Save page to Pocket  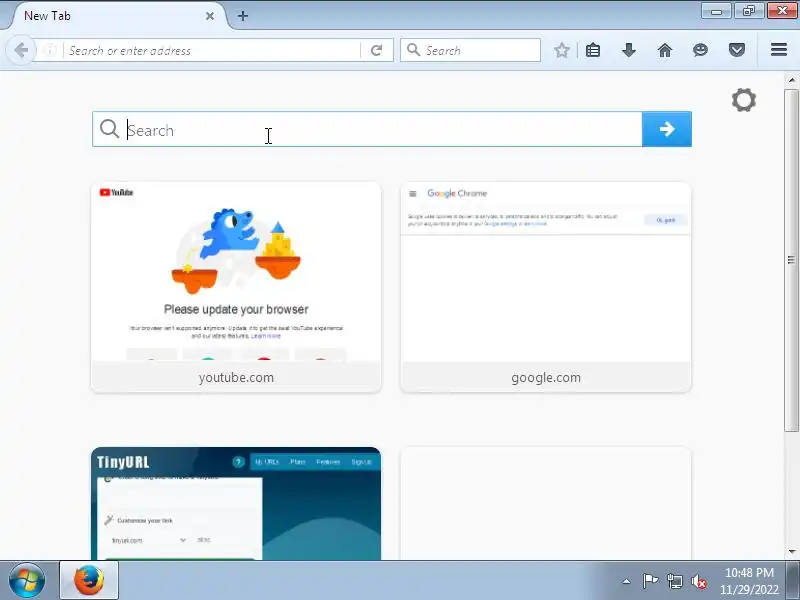tap(737, 50)
